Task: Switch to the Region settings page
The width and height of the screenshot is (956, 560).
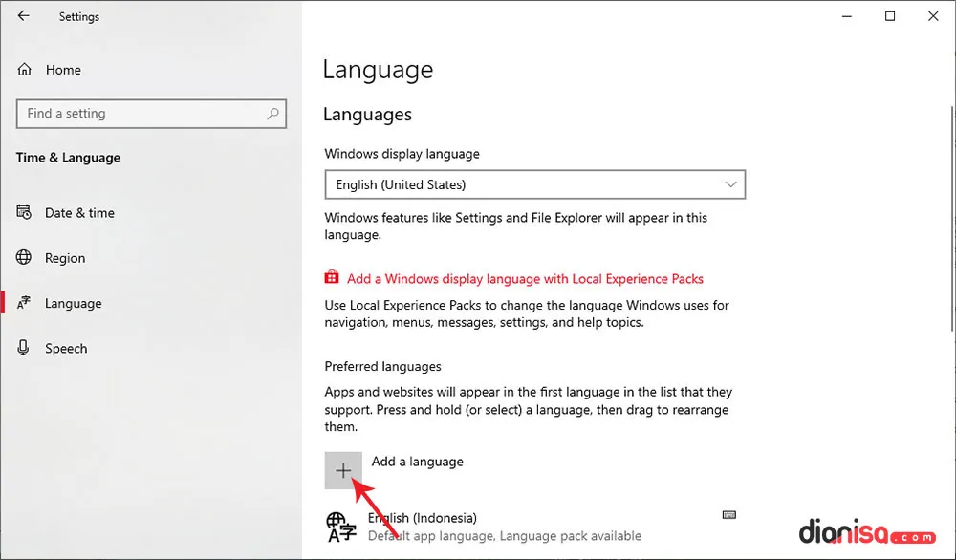Action: point(67,257)
